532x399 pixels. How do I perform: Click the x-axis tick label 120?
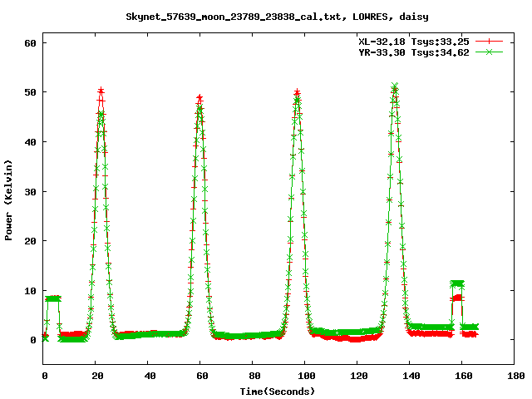point(359,376)
